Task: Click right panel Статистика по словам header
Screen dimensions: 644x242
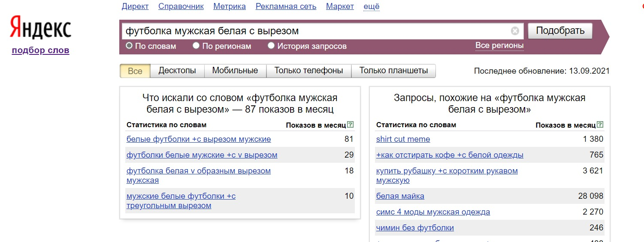Action: (416, 125)
